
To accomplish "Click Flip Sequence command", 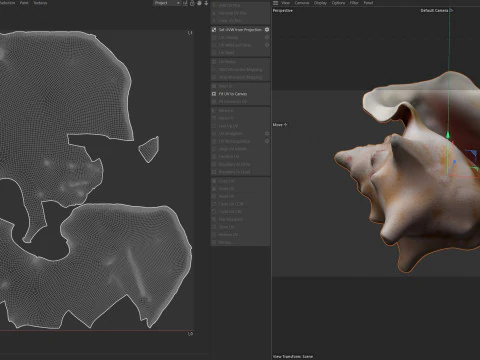I will coord(240,220).
